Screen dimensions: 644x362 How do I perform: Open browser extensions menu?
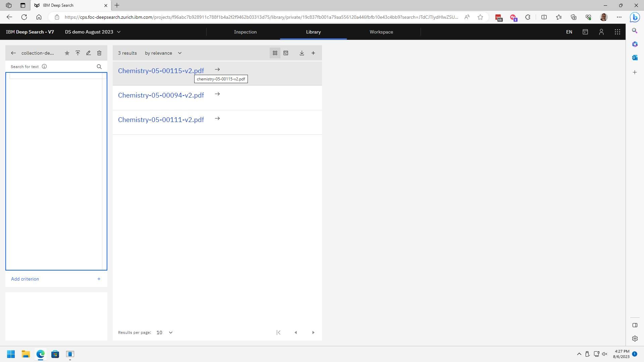pyautogui.click(x=528, y=17)
